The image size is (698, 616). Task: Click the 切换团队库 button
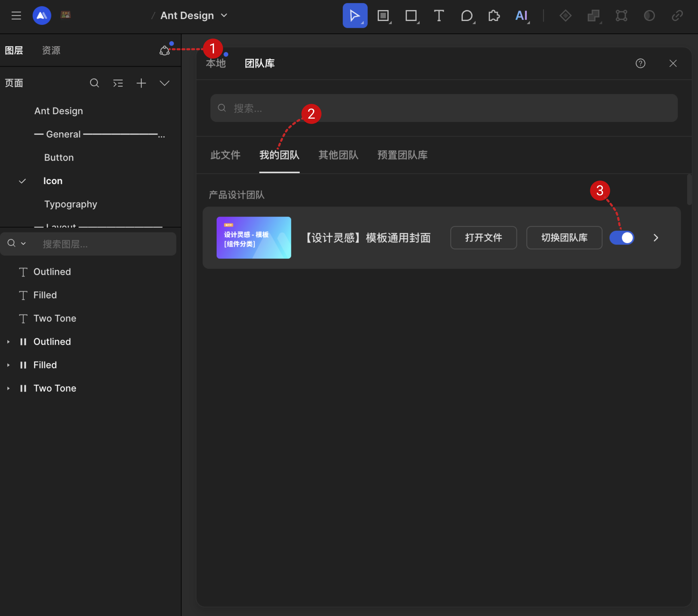[x=564, y=238]
